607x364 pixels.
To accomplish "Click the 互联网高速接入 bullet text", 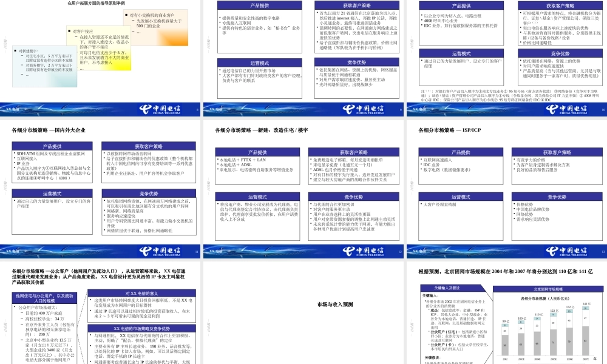I will [438, 160].
